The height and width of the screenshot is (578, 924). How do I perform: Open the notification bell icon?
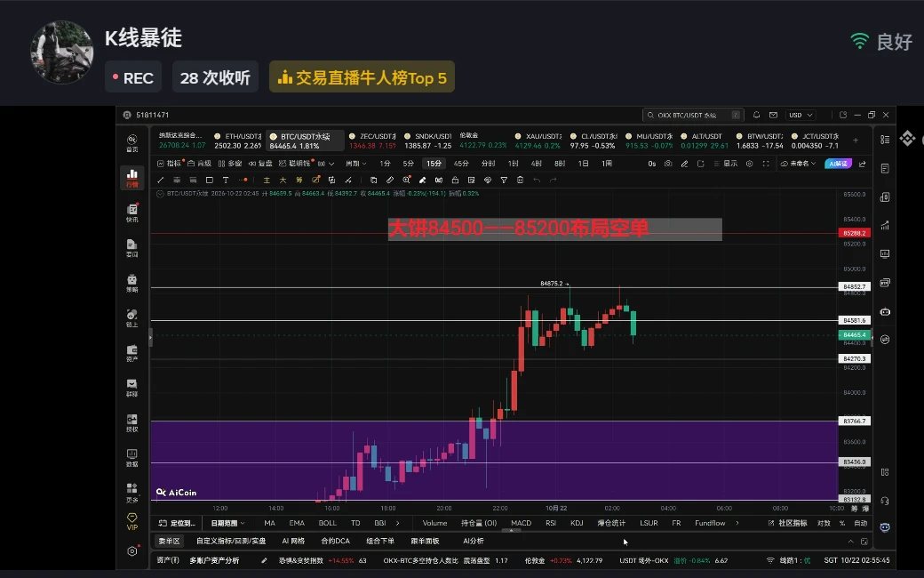click(x=757, y=115)
